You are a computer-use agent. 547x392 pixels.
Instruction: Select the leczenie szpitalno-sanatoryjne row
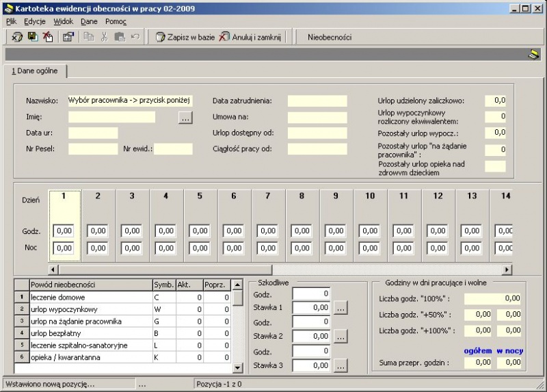[122, 345]
